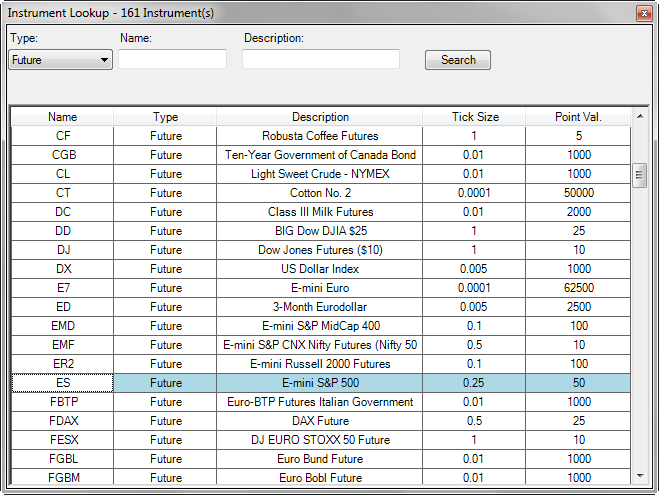This screenshot has width=659, height=495.
Task: Click Light Sweet Crude - NYMEX description
Action: (x=320, y=174)
